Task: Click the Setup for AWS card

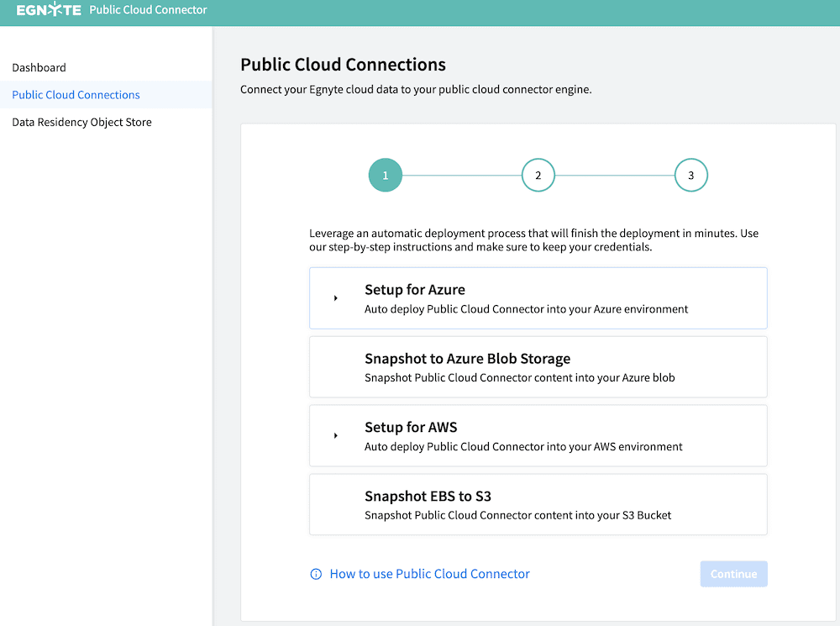Action: point(538,435)
